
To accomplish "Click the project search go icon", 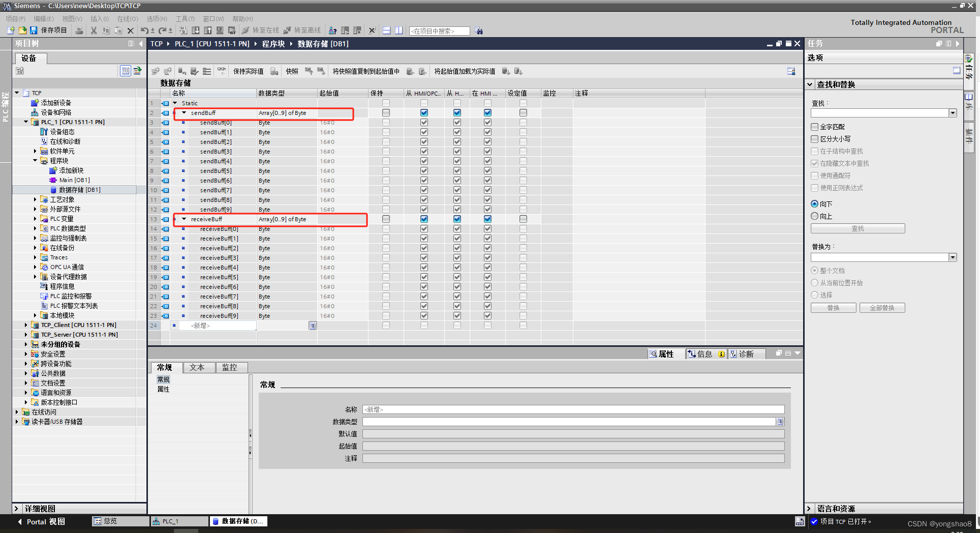I will click(478, 31).
